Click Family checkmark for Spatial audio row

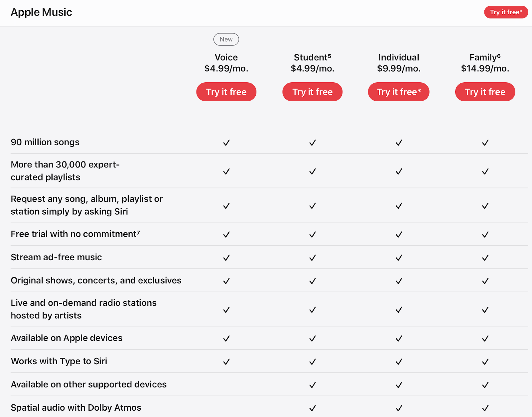tap(485, 408)
